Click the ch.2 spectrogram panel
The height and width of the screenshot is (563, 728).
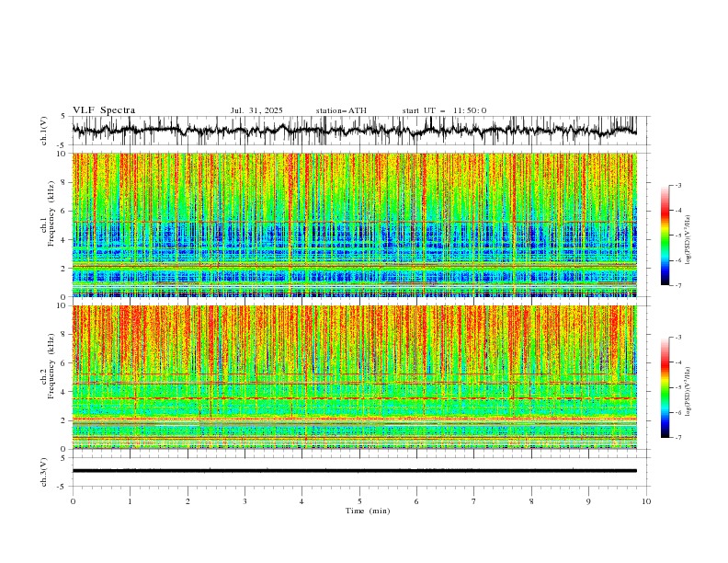pos(354,377)
